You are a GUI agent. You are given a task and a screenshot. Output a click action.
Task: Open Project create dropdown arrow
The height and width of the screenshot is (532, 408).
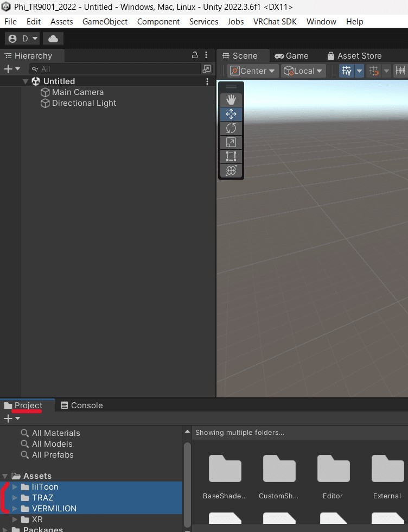tap(18, 419)
